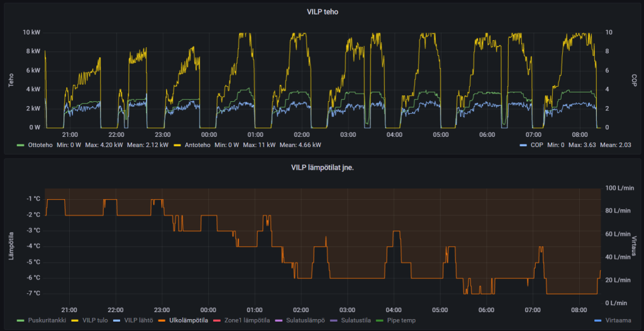Click the green Puskuritankki color marker

[21, 320]
